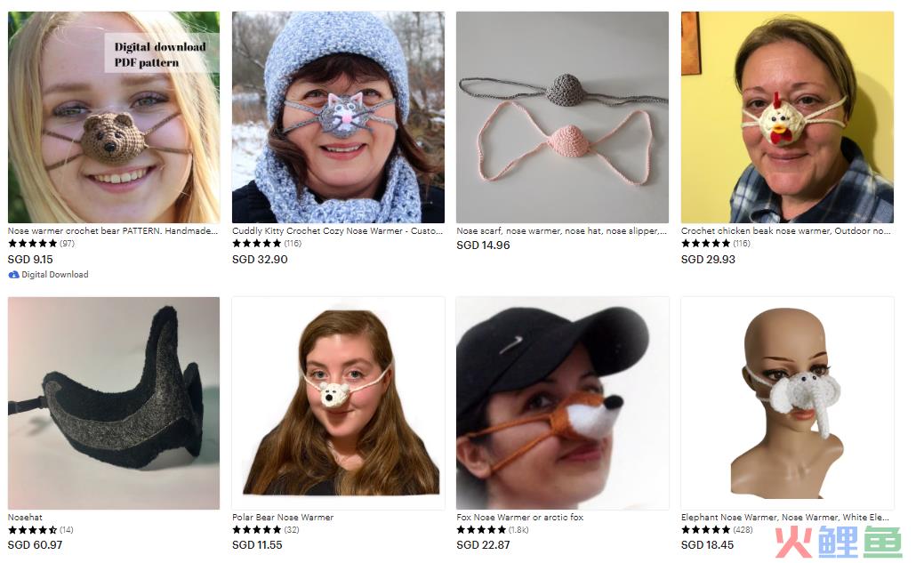Open the crochet bear nose warmer photo
The height and width of the screenshot is (563, 924).
pyautogui.click(x=114, y=117)
